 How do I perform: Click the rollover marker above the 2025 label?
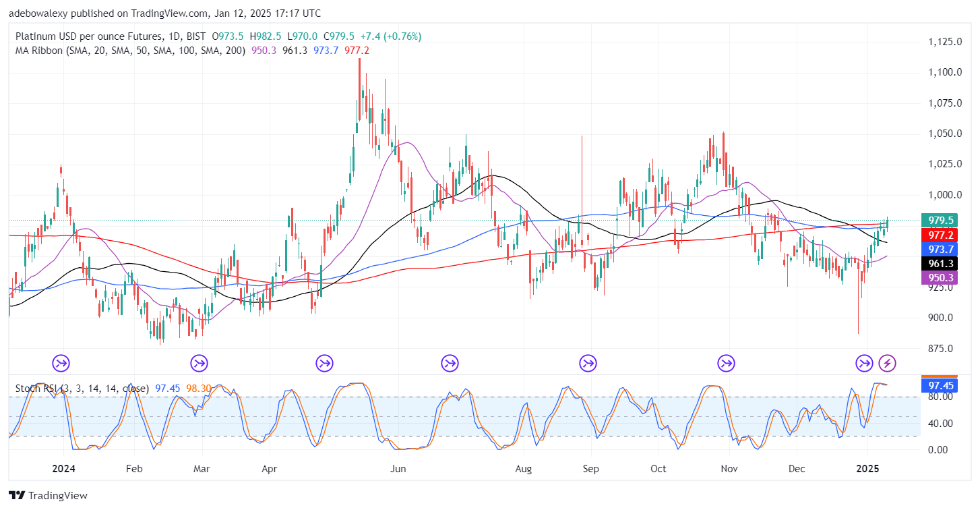pyautogui.click(x=864, y=364)
